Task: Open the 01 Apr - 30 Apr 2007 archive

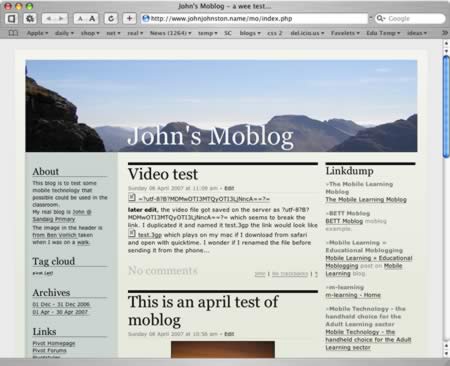Action: click(x=60, y=312)
